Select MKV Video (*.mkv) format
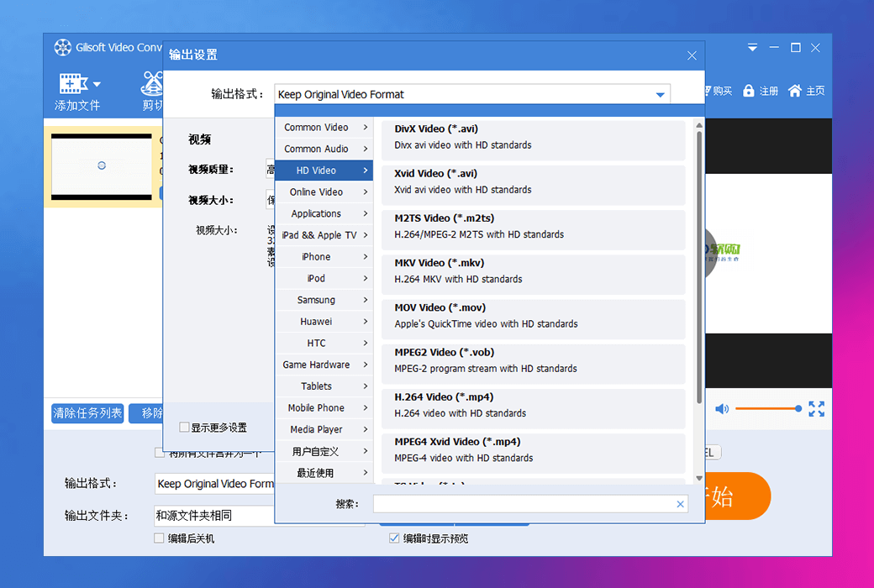This screenshot has width=874, height=588. [533, 271]
